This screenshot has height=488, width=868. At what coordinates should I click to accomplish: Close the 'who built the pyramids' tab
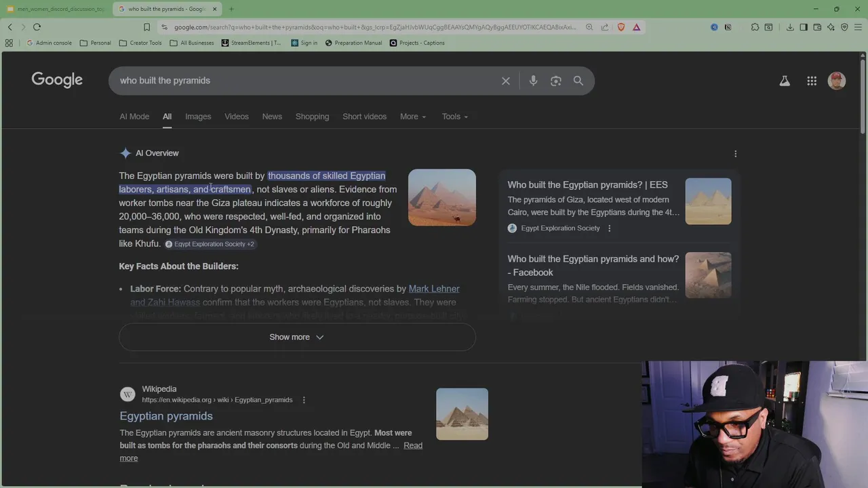tap(215, 9)
